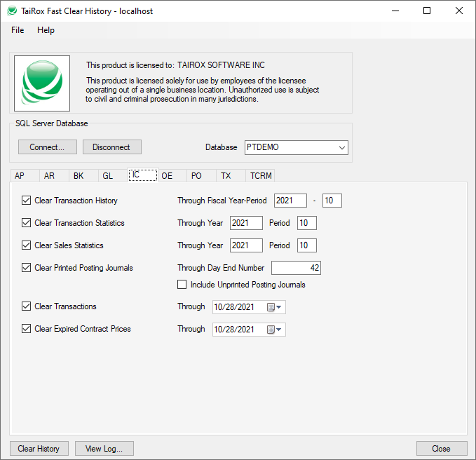Switch to the GL tab

pos(113,176)
